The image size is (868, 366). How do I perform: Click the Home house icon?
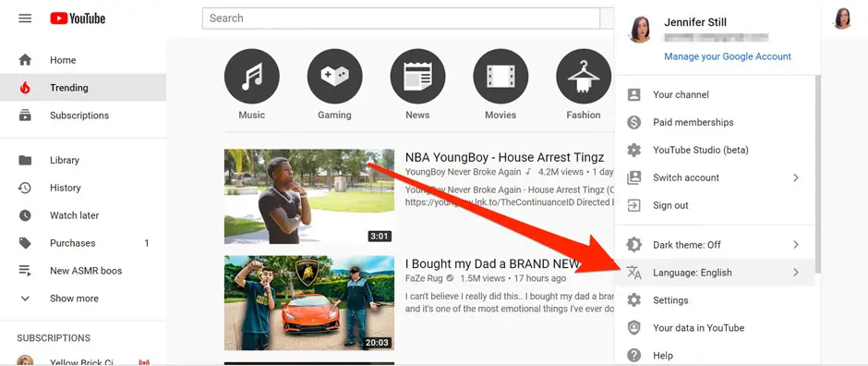click(x=25, y=60)
